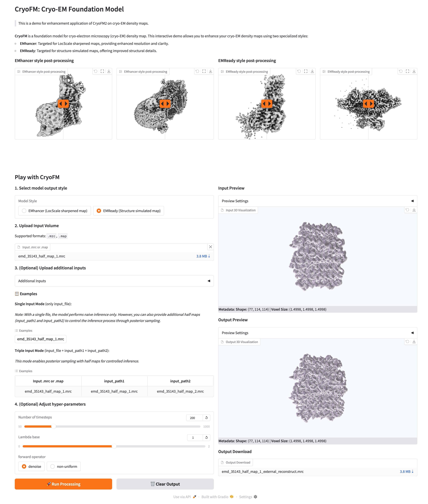The image size is (428, 504).
Task: Reset the first EMReady comparison image view
Action: [x=299, y=71]
